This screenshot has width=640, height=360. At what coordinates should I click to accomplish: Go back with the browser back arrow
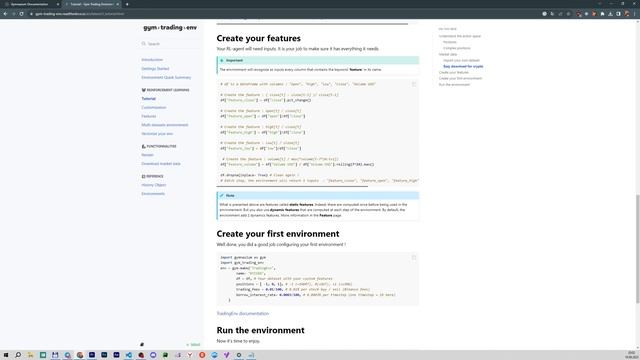(5, 13)
